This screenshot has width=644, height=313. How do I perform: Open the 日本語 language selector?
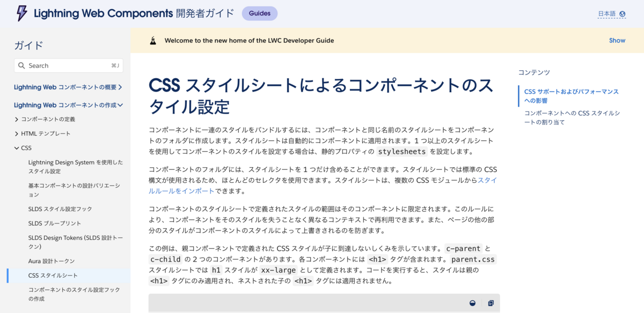612,14
